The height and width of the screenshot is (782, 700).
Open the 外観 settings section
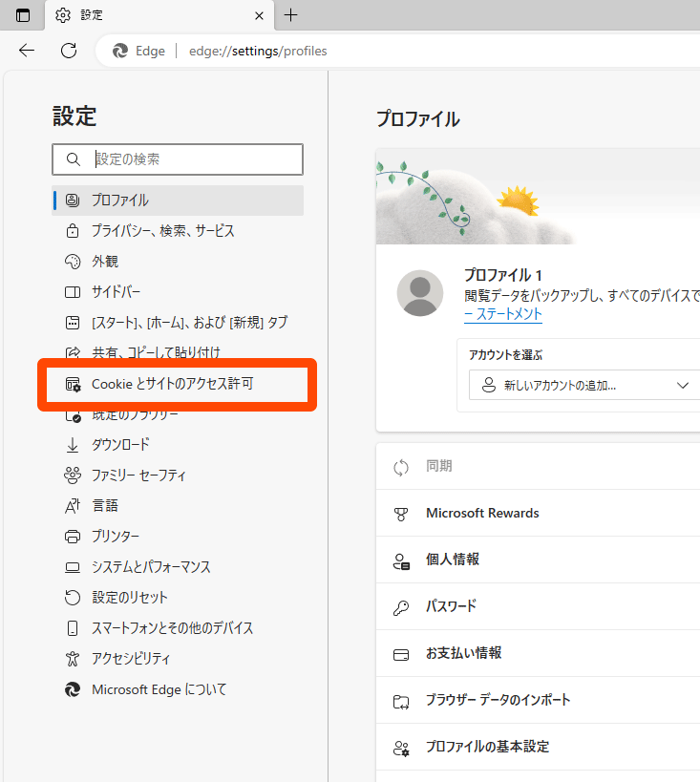point(105,262)
